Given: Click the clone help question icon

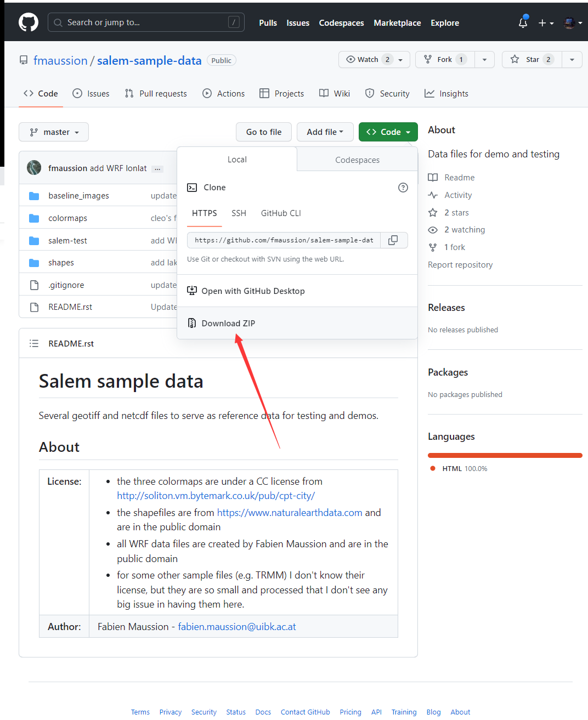Looking at the screenshot, I should [403, 188].
